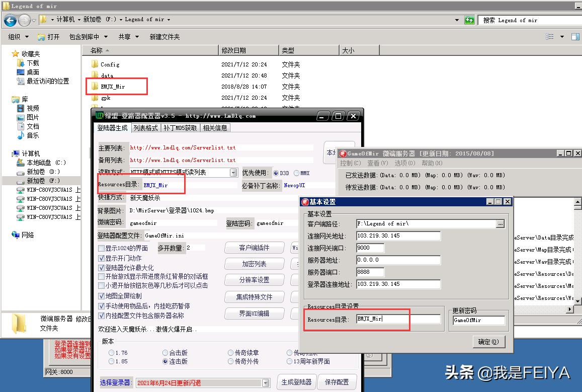Open the 选择登录器 dropdown

pyautogui.click(x=265, y=383)
